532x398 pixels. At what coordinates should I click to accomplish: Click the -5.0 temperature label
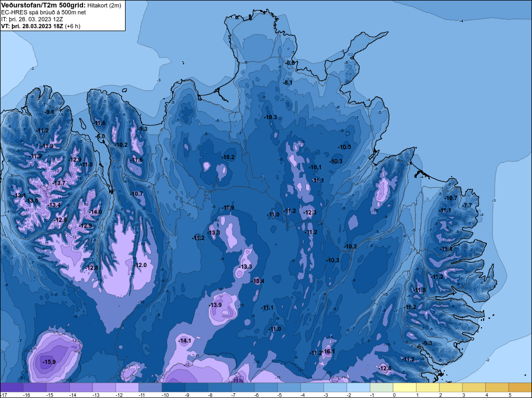[x=100, y=136]
